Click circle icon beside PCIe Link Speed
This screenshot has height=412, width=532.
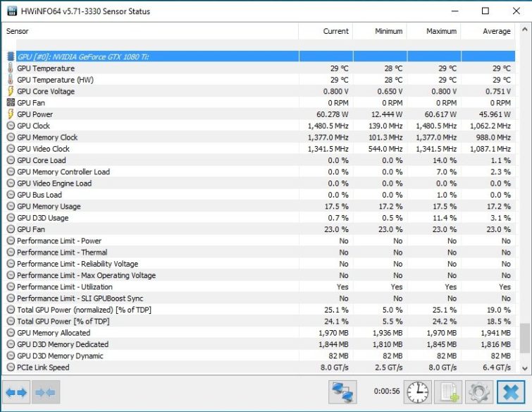11,367
